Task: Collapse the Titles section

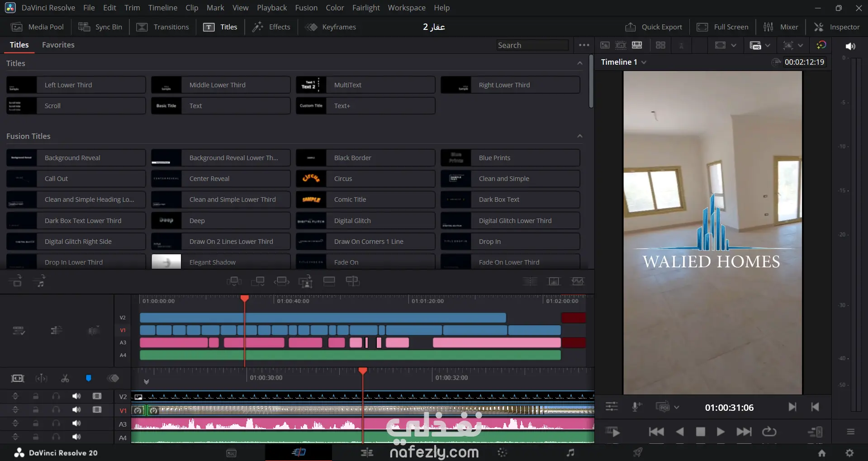Action: tap(580, 63)
